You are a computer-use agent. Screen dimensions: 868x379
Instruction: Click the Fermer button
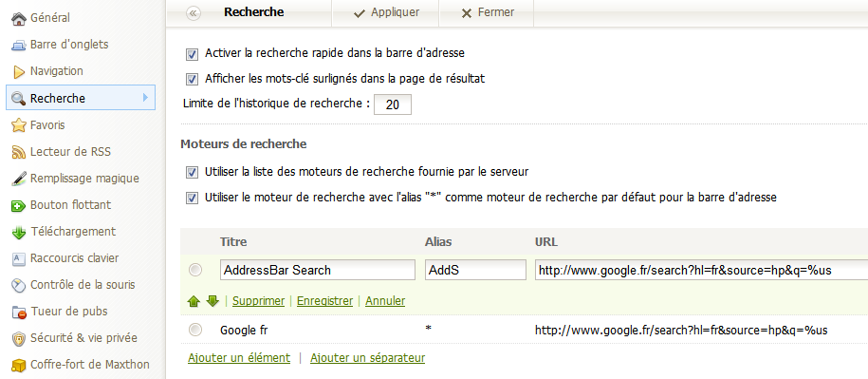[x=488, y=12]
